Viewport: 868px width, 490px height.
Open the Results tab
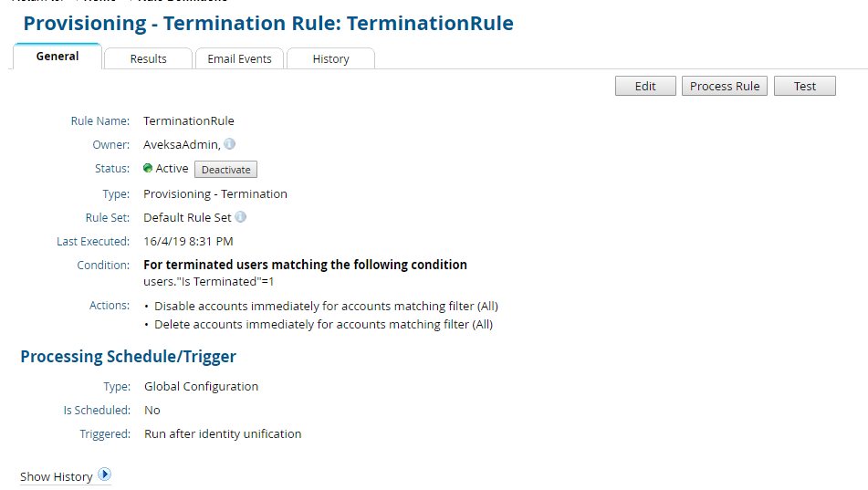point(148,58)
